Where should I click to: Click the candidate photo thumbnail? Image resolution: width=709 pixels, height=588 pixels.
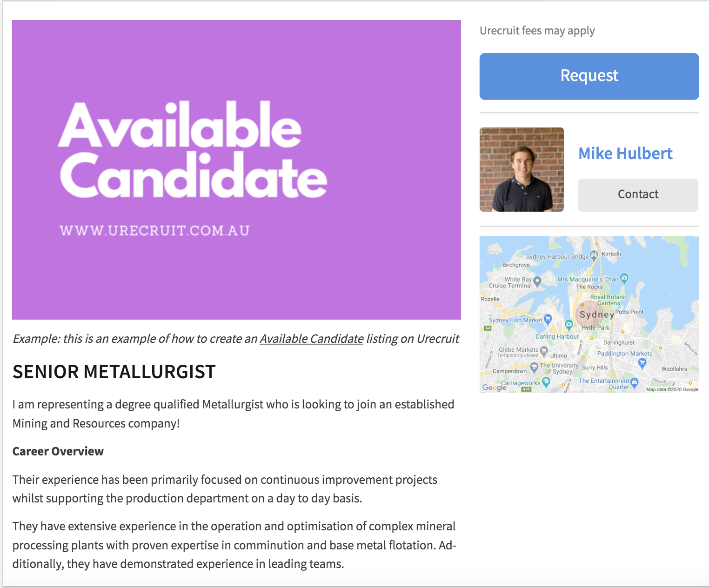click(x=522, y=170)
